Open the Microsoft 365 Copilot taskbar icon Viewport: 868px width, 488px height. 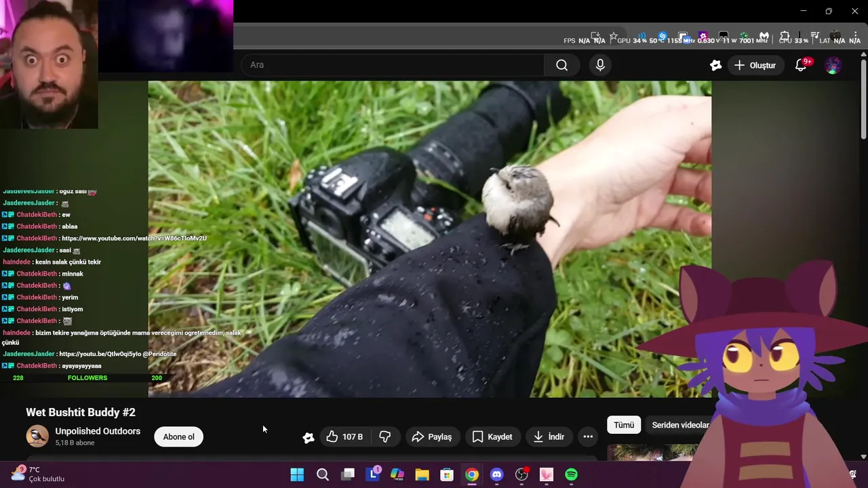397,474
